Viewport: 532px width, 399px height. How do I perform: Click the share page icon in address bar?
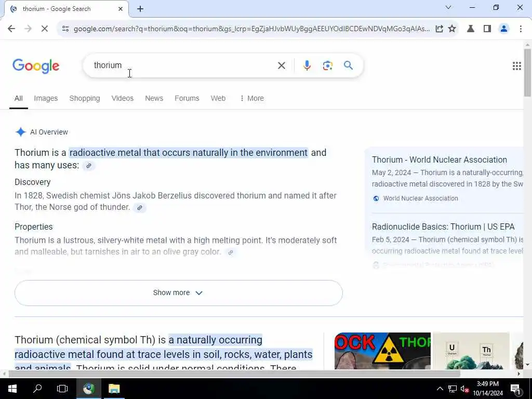(x=439, y=29)
